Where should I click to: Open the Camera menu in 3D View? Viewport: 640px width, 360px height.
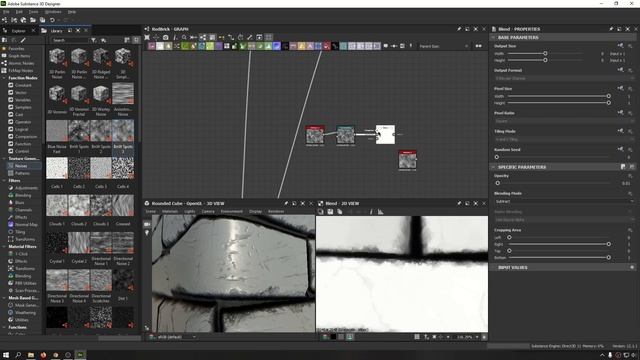pos(208,211)
